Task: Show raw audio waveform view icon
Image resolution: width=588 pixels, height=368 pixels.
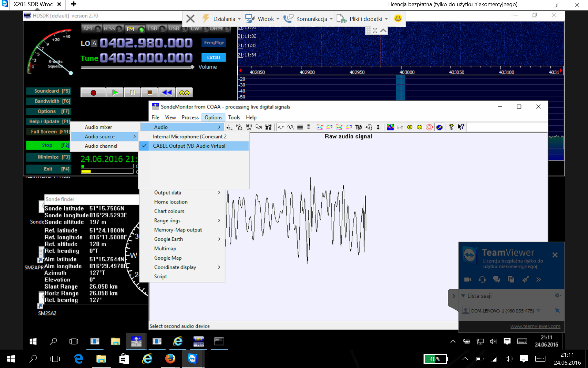Action: click(x=281, y=127)
